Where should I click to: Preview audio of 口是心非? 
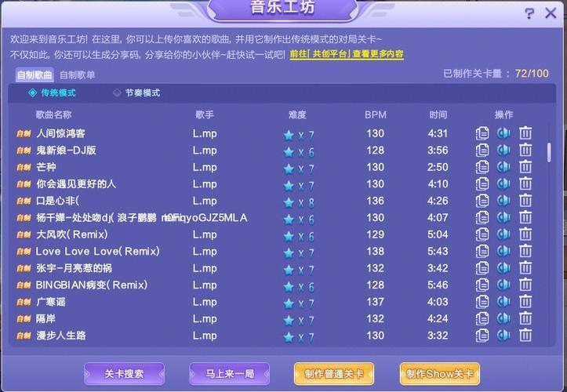503,201
